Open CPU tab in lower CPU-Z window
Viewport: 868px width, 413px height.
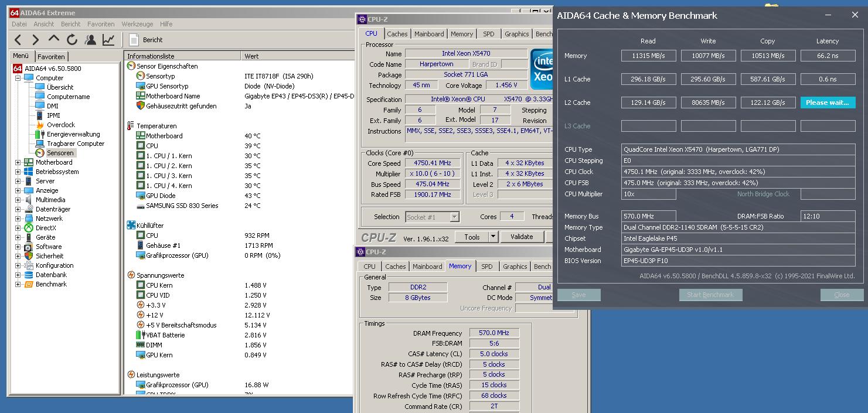(x=369, y=267)
